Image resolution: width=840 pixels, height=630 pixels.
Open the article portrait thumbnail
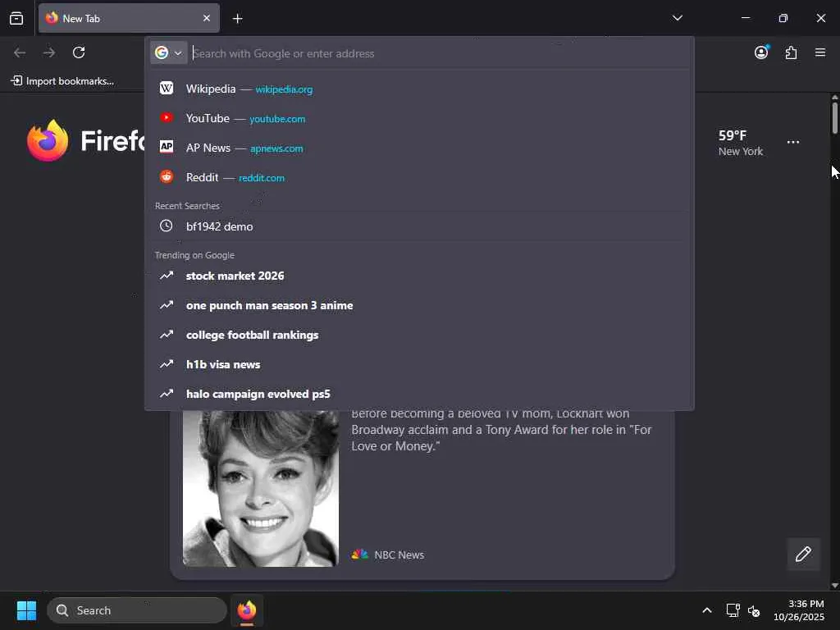point(260,489)
